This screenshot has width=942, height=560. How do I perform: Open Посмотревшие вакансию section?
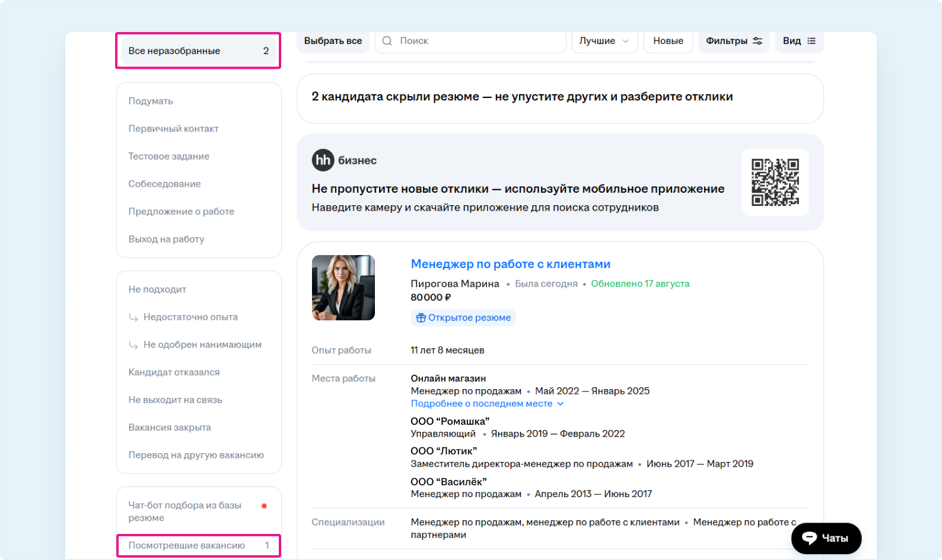(198, 546)
